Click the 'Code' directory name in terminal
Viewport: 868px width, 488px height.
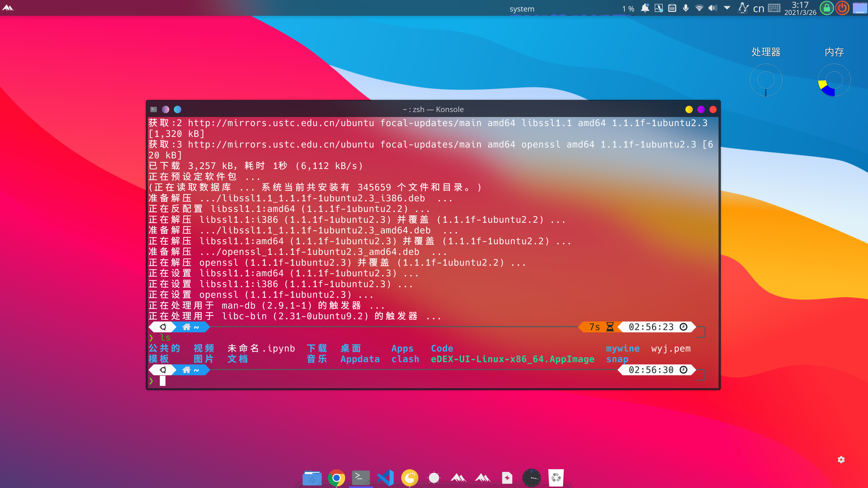pyautogui.click(x=442, y=348)
